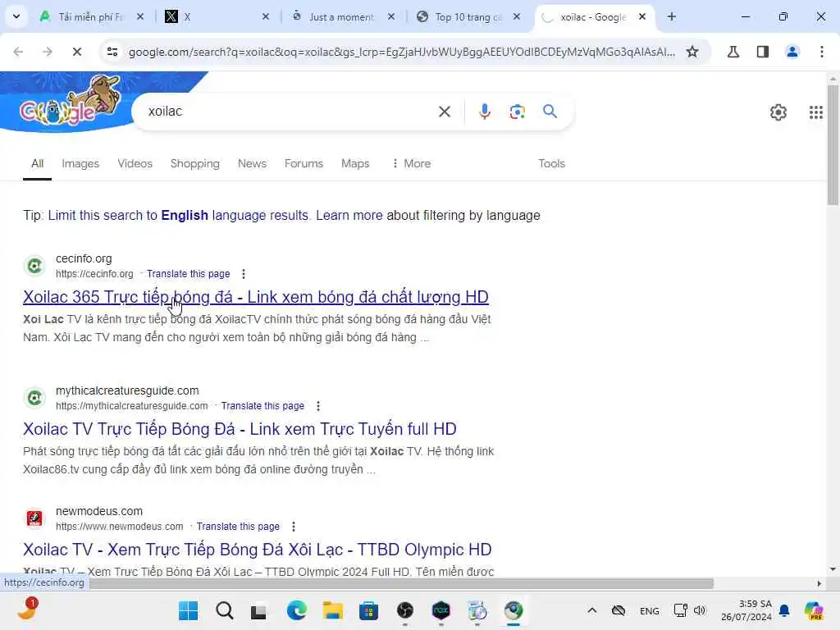Viewport: 840px width, 630px height.
Task: Click the mythicalcreaturesguide.com favicon
Action: pos(34,398)
